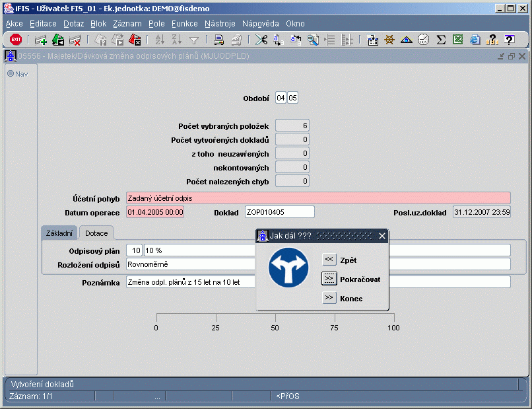Click the delete record icon with red X
The height and width of the screenshot is (409, 532).
(x=75, y=40)
